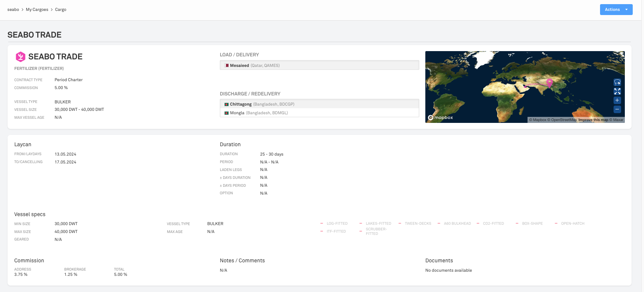Zoom in on the map

tap(617, 100)
